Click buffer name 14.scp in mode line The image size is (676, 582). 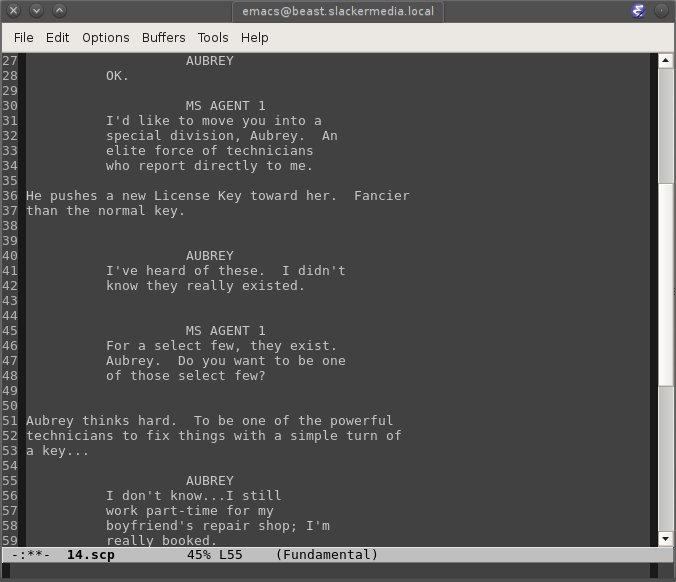pyautogui.click(x=90, y=554)
